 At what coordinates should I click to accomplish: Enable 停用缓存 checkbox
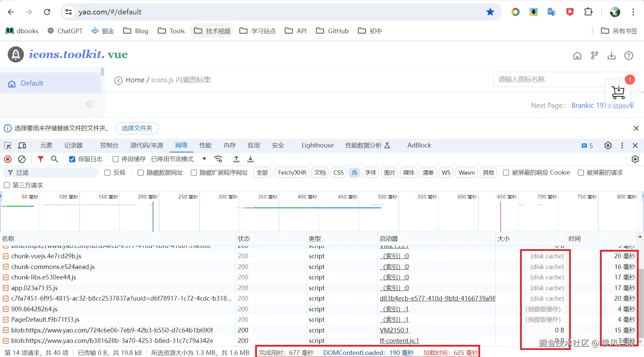(116, 159)
